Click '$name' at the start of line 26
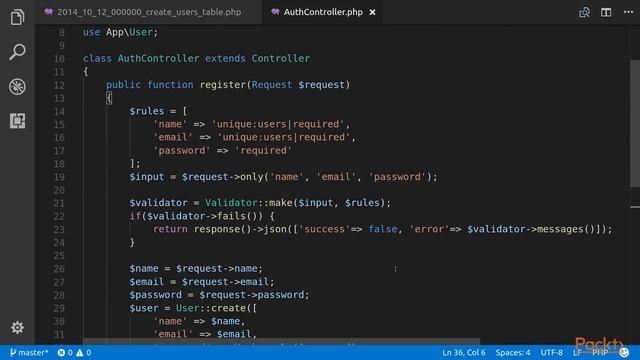The width and height of the screenshot is (640, 360). pos(144,269)
